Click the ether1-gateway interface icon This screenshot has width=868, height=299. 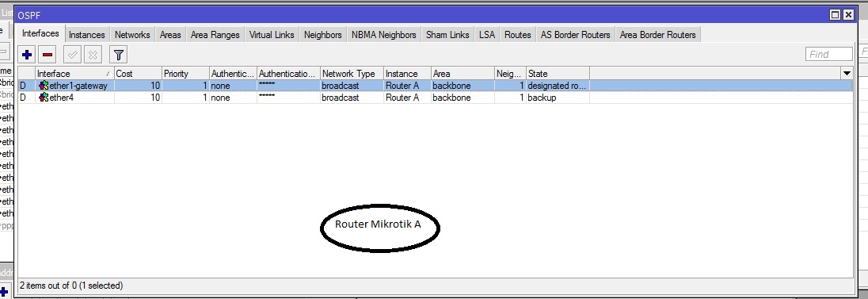[x=44, y=86]
